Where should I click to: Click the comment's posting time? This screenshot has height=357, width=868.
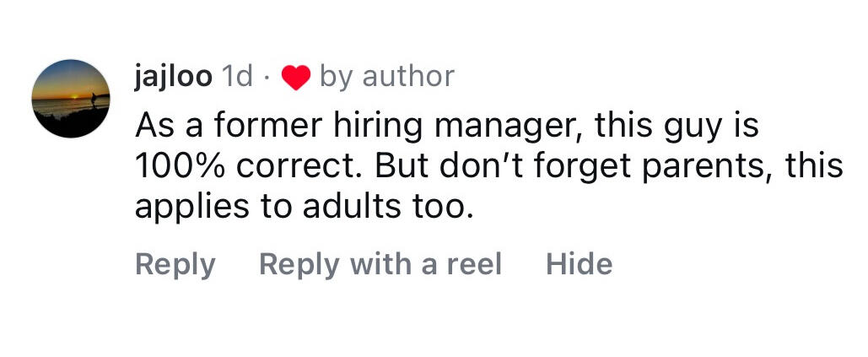(235, 77)
